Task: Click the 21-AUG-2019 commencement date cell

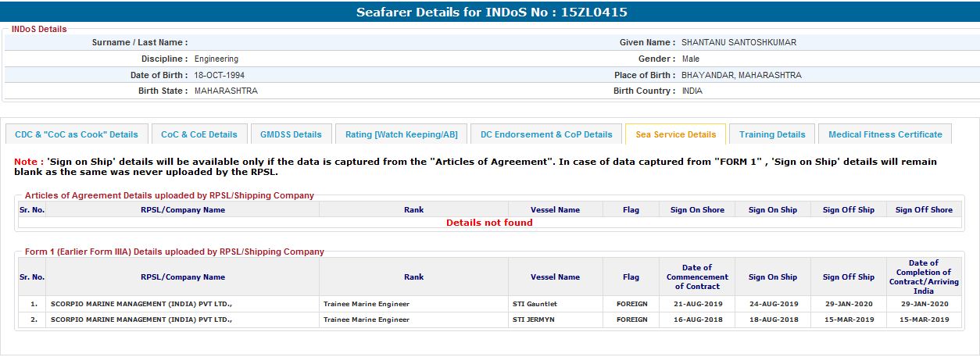Action: [696, 304]
